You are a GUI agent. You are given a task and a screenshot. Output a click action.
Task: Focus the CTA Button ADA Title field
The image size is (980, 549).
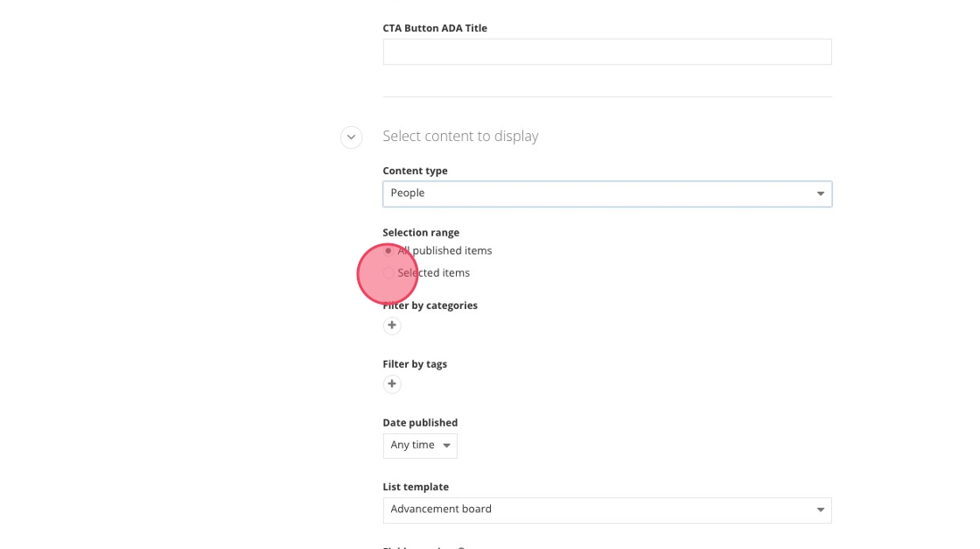[x=606, y=52]
